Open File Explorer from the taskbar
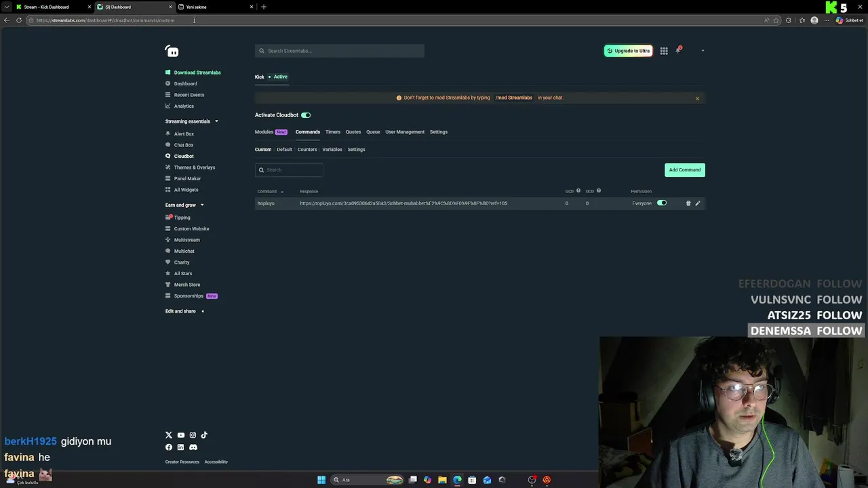868x488 pixels. pyautogui.click(x=442, y=480)
